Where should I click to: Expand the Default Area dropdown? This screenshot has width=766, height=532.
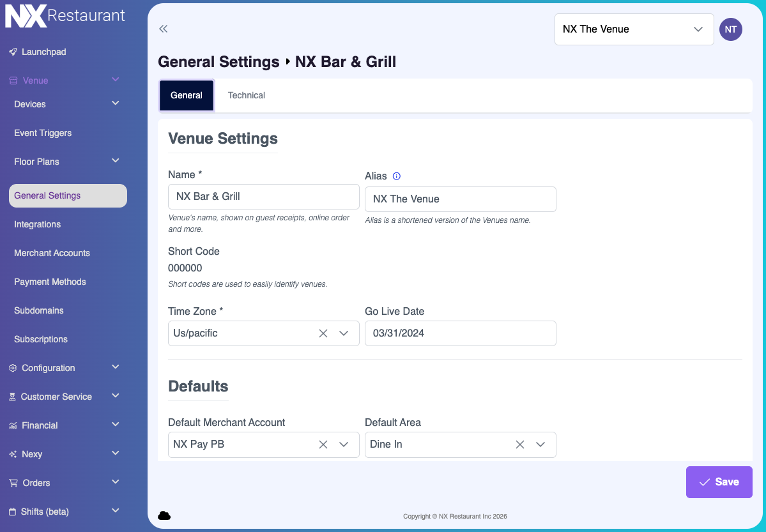click(540, 445)
